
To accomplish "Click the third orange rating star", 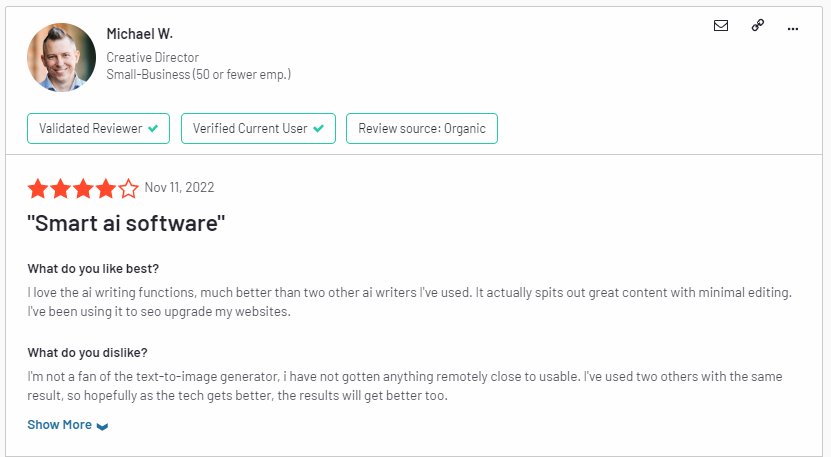I will (x=83, y=189).
